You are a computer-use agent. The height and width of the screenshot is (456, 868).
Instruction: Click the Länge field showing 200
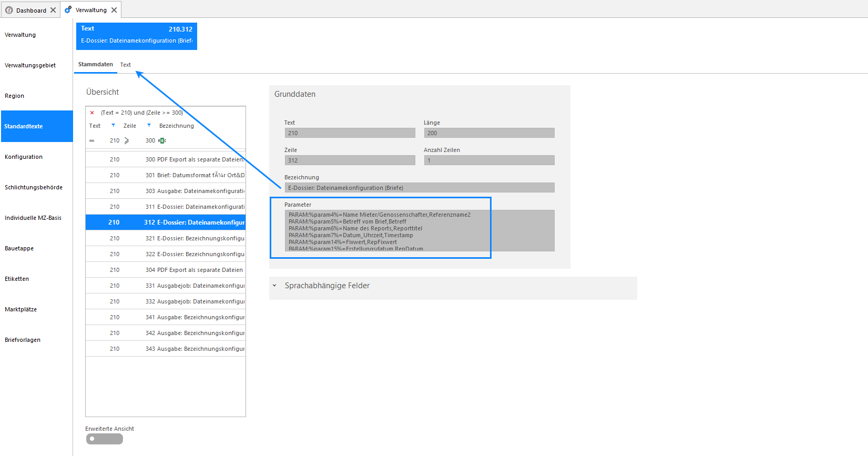[489, 133]
